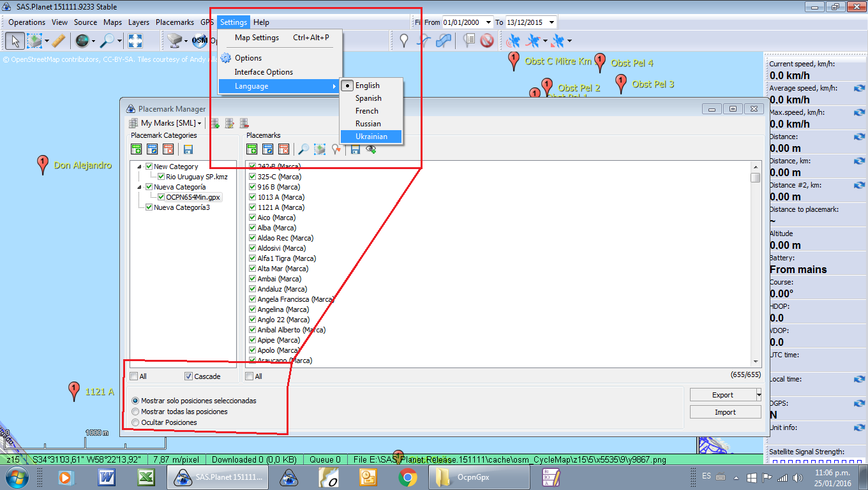The height and width of the screenshot is (490, 868).
Task: Click the hide all placemarks red icon
Action: 488,41
